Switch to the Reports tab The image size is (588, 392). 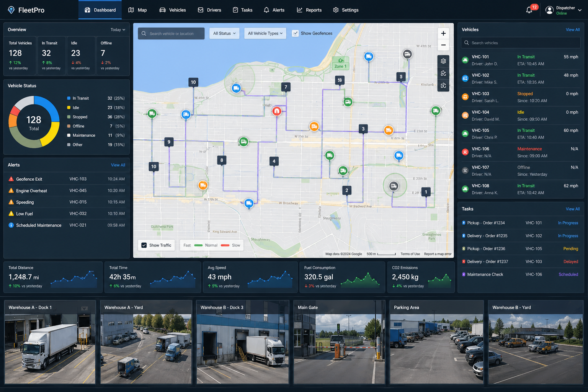tap(309, 10)
